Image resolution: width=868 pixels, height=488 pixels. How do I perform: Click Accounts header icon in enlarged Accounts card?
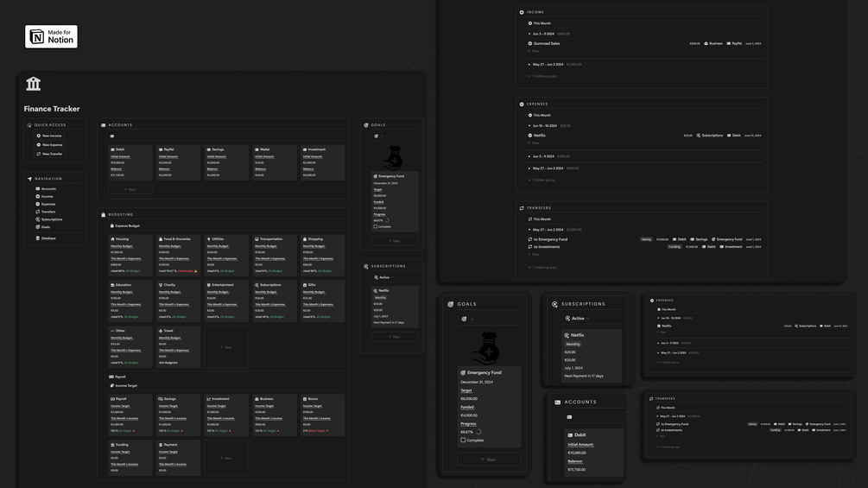(557, 402)
